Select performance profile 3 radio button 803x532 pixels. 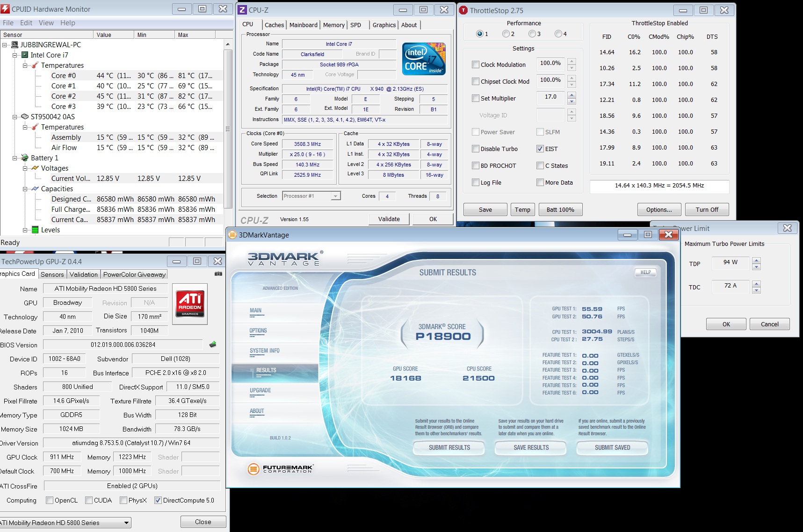pyautogui.click(x=532, y=34)
